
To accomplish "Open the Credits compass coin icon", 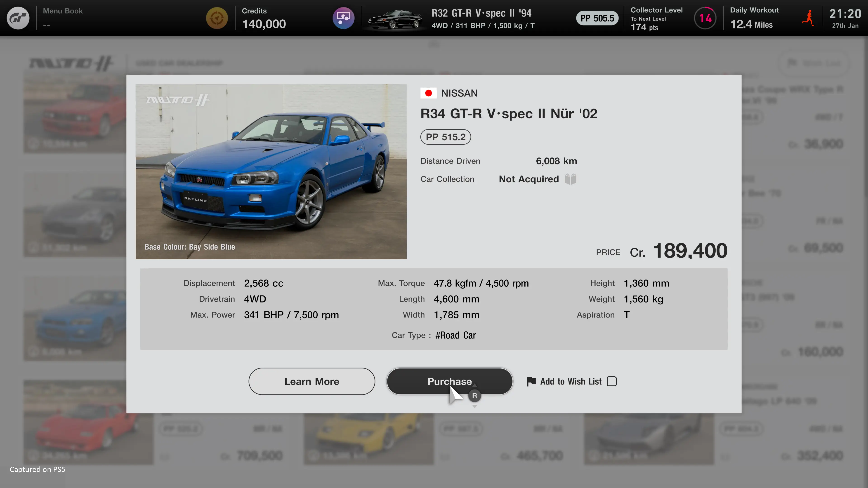I will (217, 18).
